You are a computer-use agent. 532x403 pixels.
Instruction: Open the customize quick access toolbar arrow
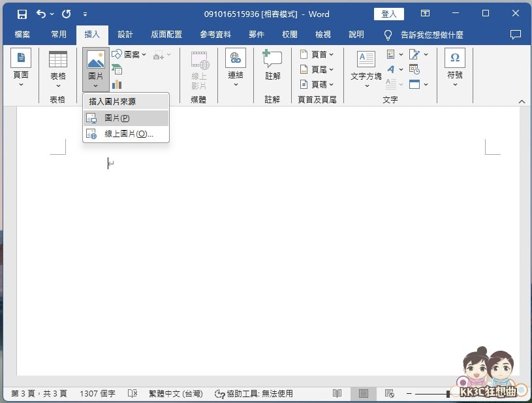[85, 14]
